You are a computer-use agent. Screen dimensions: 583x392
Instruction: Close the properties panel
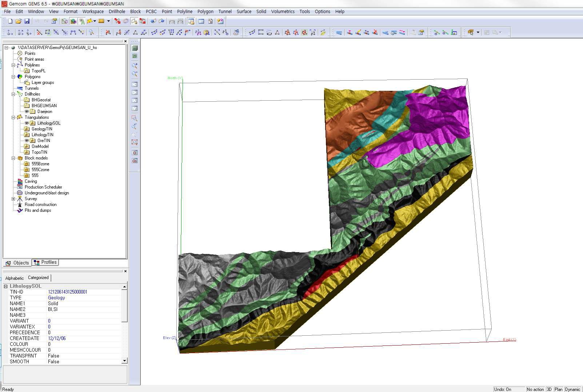[x=125, y=271]
